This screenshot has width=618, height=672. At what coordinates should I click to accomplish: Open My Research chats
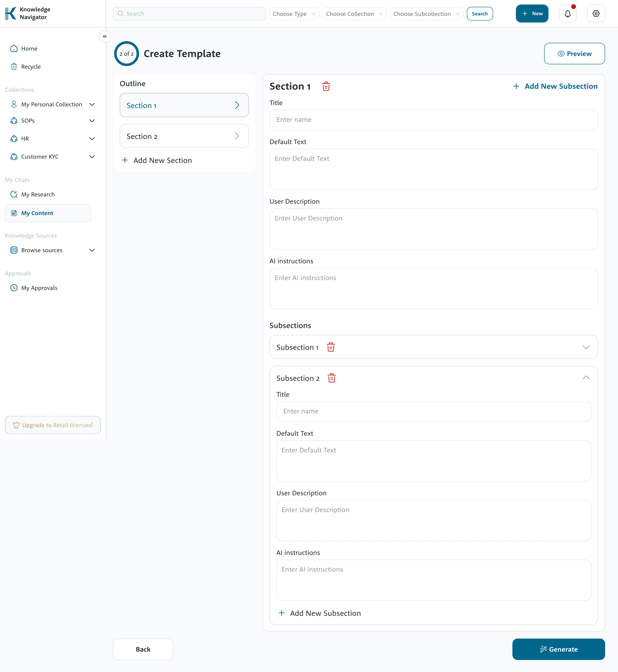(38, 195)
